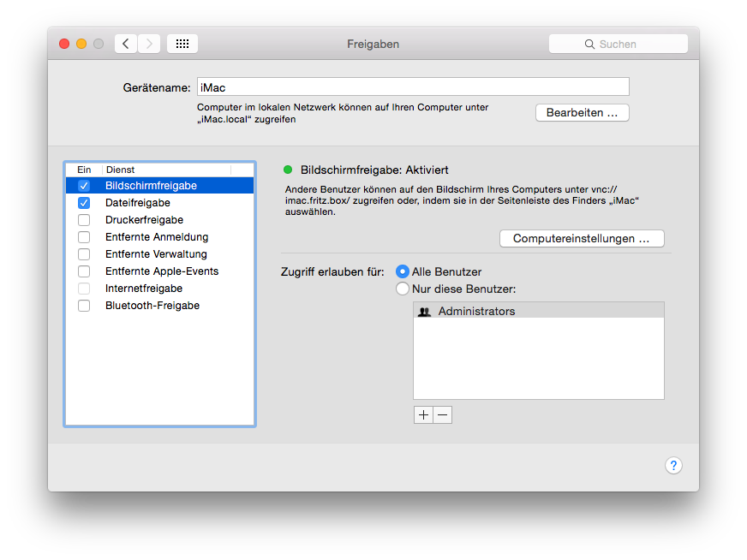This screenshot has width=747, height=560.
Task: Uncheck the Dateifreigabe checkbox
Action: coord(84,202)
